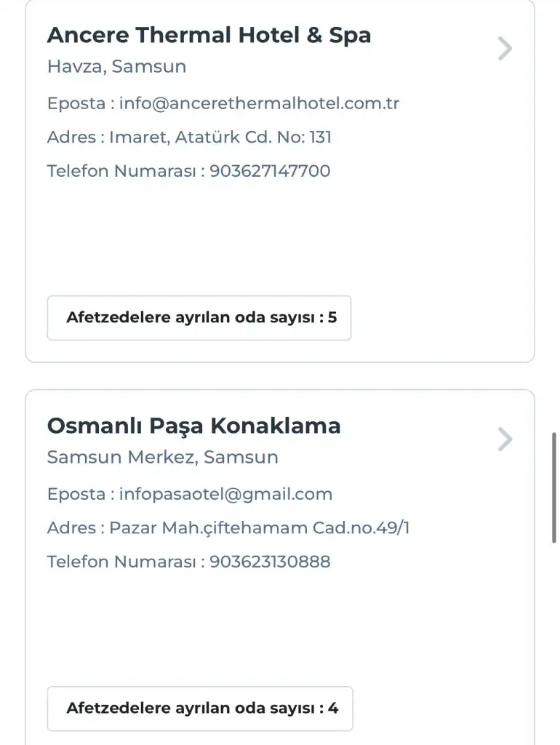Click the 'Eposta' label in Osmanlı Paşa card
The width and height of the screenshot is (560, 745).
click(76, 494)
